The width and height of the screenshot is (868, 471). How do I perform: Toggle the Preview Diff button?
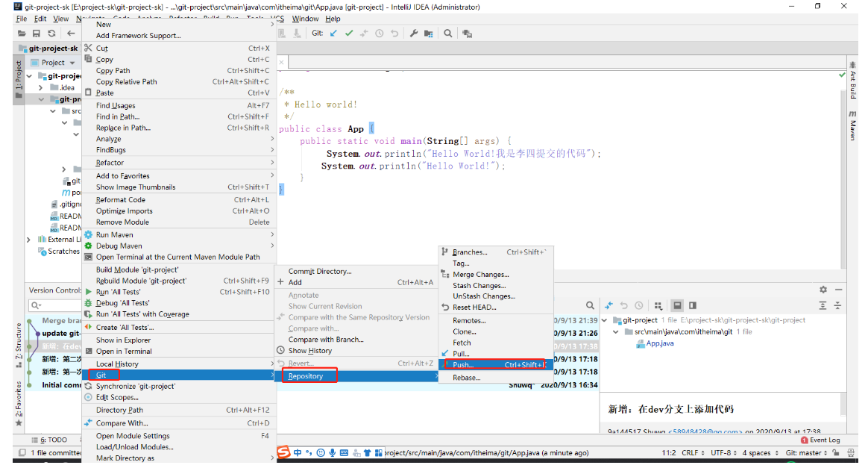[x=677, y=305]
